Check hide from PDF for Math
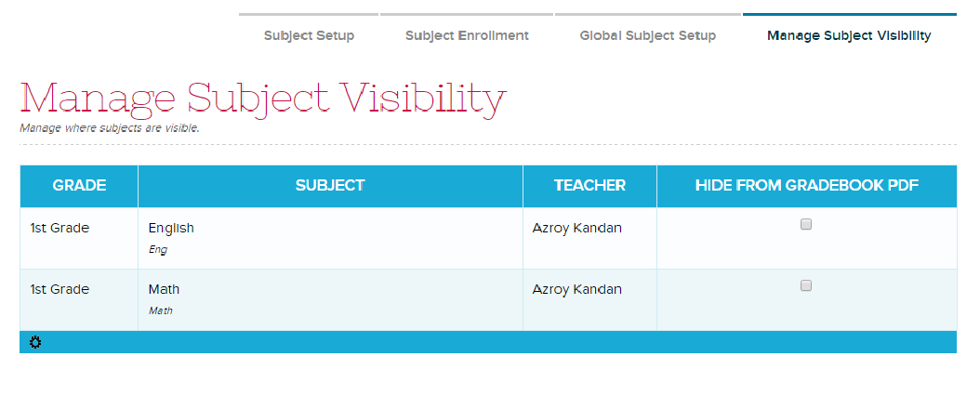This screenshot has height=396, width=980. point(806,285)
